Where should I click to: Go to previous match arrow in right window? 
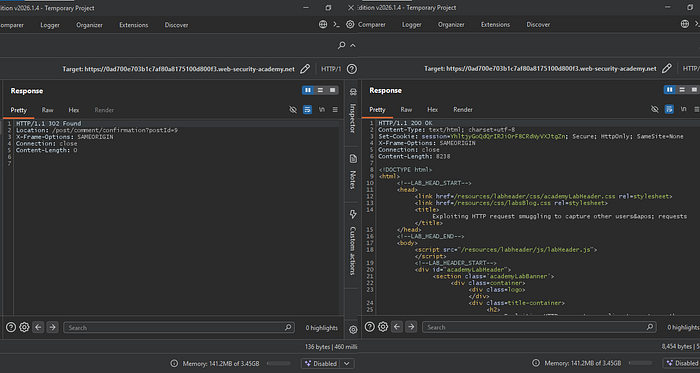[397, 327]
